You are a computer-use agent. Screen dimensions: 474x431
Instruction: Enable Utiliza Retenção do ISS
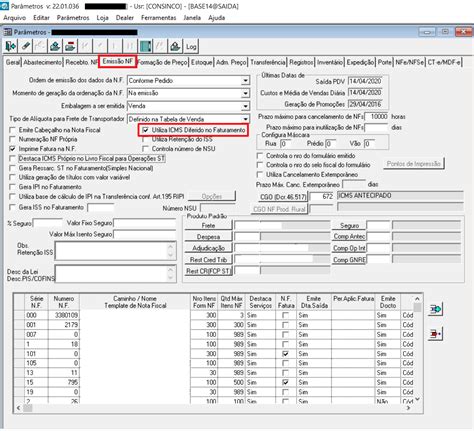(x=145, y=140)
